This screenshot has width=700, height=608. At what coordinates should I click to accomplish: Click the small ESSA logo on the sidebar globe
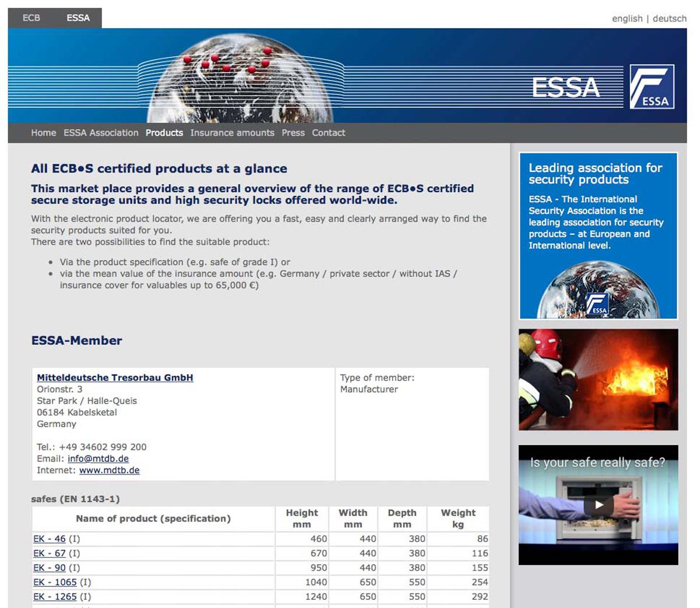(x=597, y=303)
